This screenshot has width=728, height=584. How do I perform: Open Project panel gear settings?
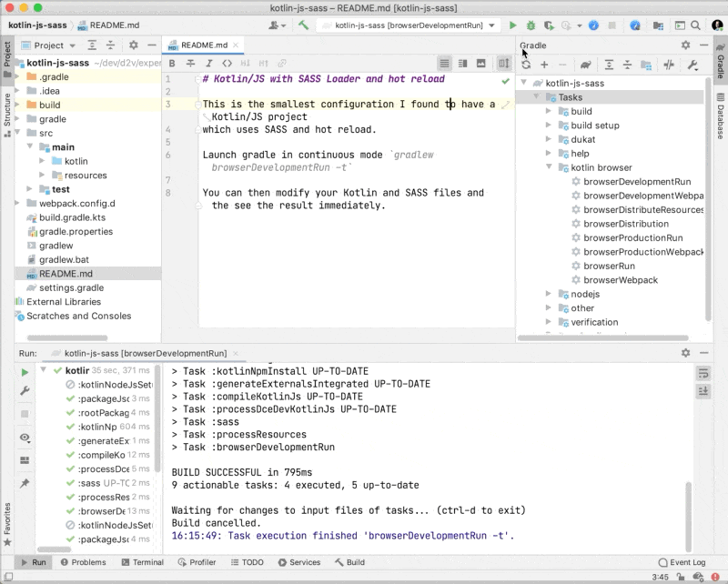[x=134, y=45]
